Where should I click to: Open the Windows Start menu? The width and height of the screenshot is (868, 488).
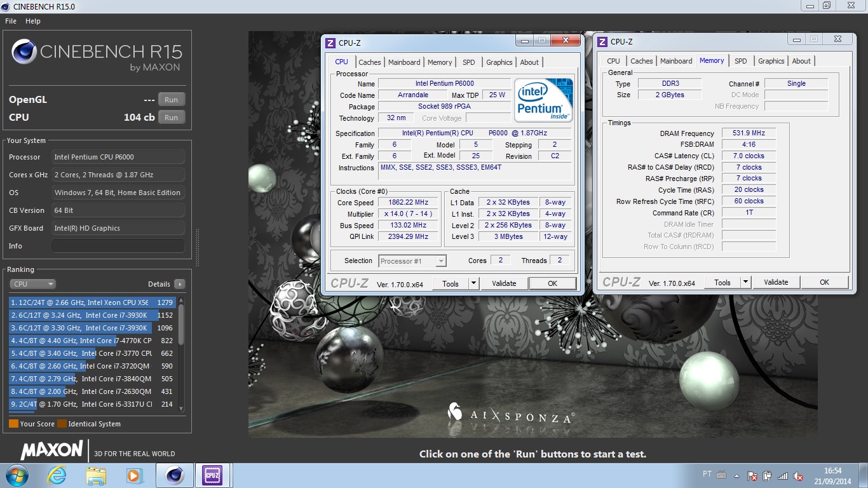click(x=16, y=475)
